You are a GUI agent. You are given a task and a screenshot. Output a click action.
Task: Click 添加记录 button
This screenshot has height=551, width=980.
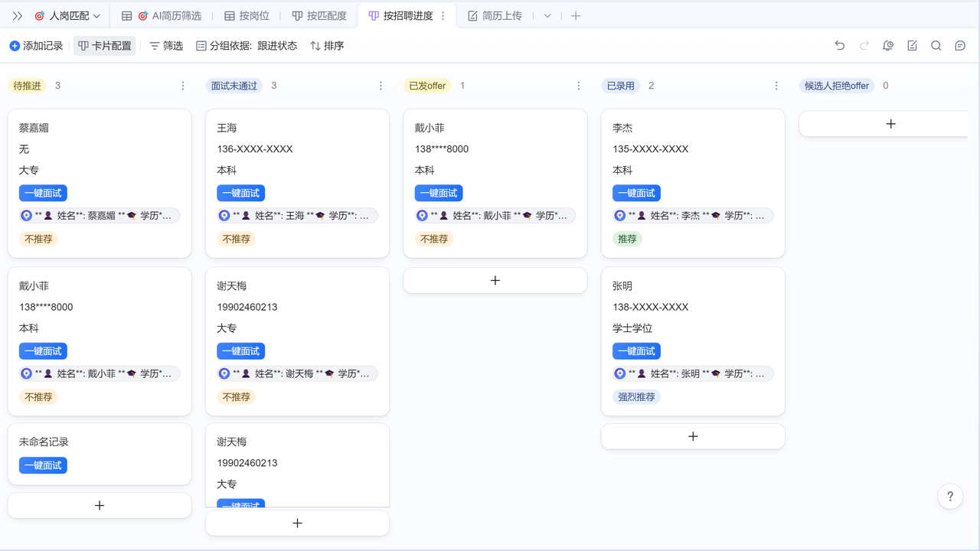click(36, 46)
